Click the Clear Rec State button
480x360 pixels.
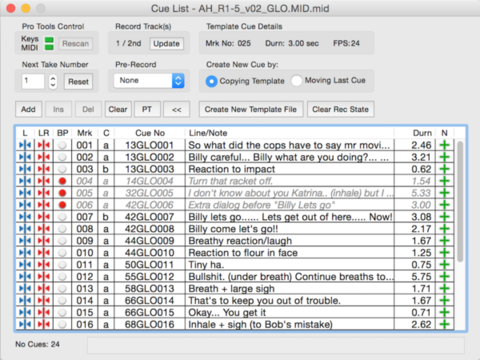[340, 109]
